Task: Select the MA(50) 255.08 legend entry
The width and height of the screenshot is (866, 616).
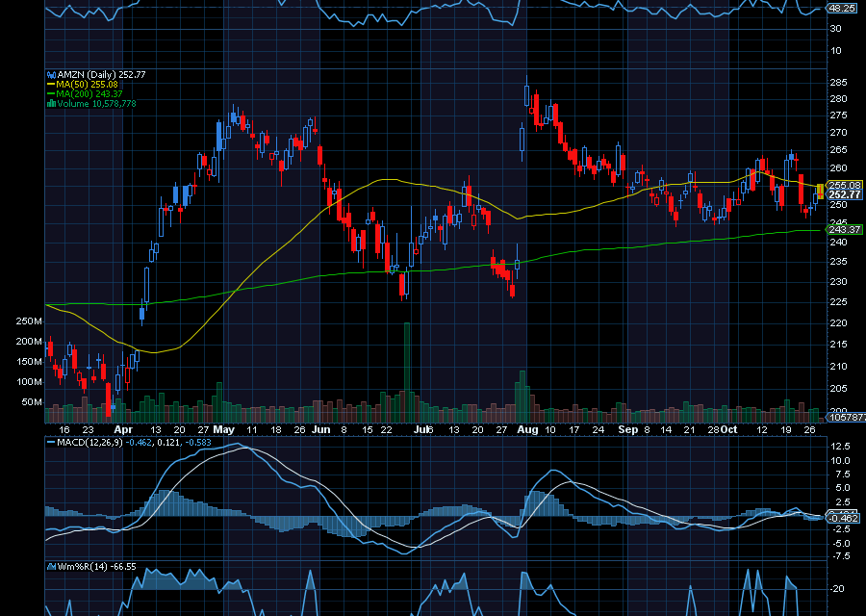Action: 87,85
